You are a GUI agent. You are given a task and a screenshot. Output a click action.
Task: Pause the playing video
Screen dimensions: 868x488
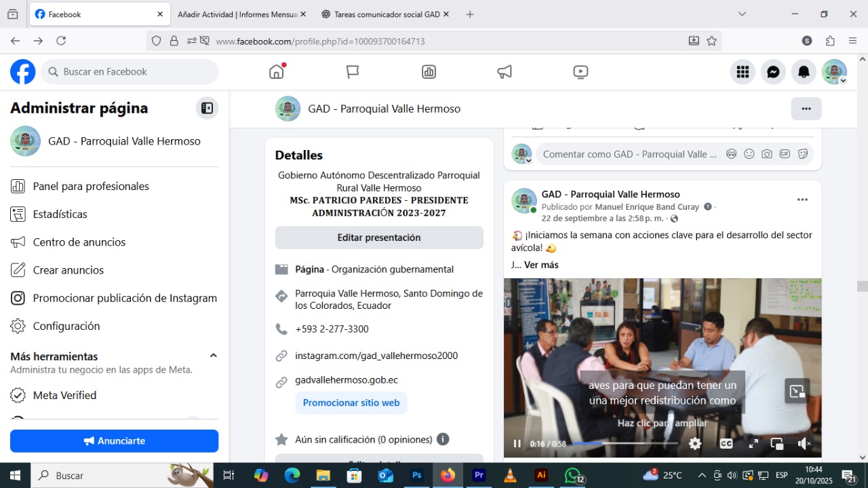[x=517, y=443]
